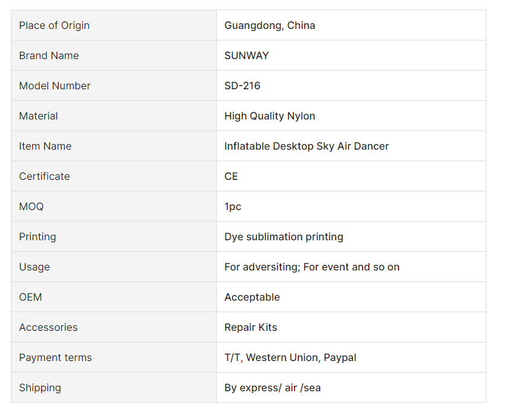Select the Guangdong, China value cell
The image size is (532, 415).
tap(351, 25)
